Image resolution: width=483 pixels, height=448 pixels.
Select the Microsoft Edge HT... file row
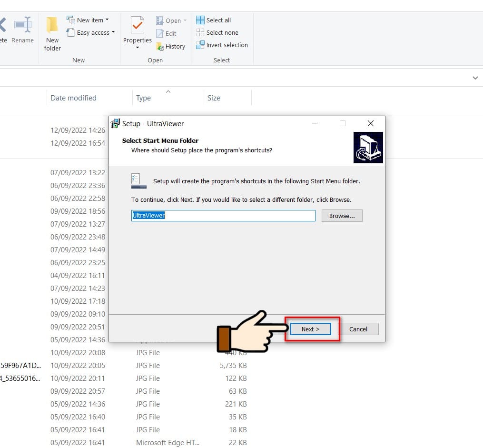click(x=123, y=442)
